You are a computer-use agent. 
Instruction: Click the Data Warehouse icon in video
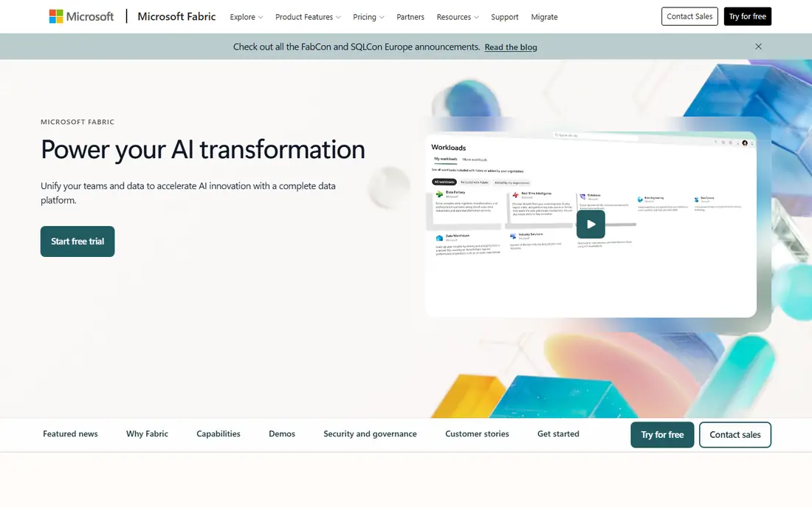[439, 238]
